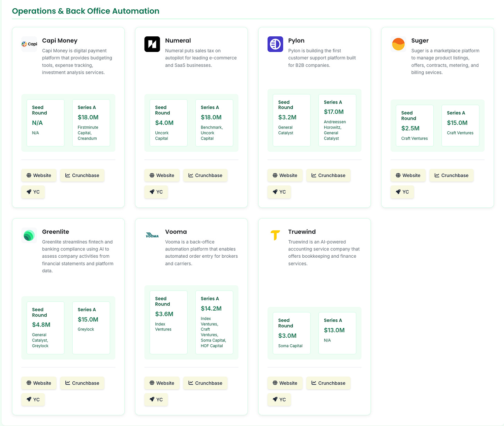This screenshot has width=504, height=426.
Task: Click Truewind Series A $13.0M value
Action: [334, 330]
